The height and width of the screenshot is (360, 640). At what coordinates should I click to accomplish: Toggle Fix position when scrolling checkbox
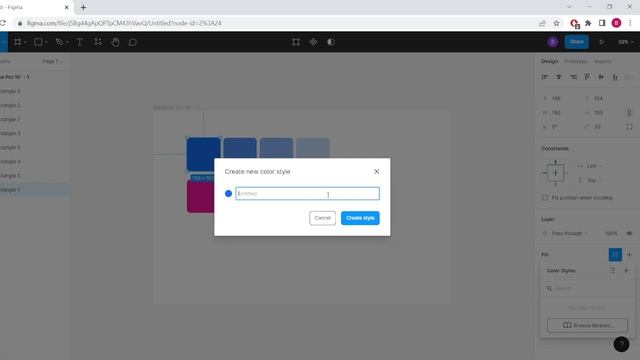pos(545,198)
